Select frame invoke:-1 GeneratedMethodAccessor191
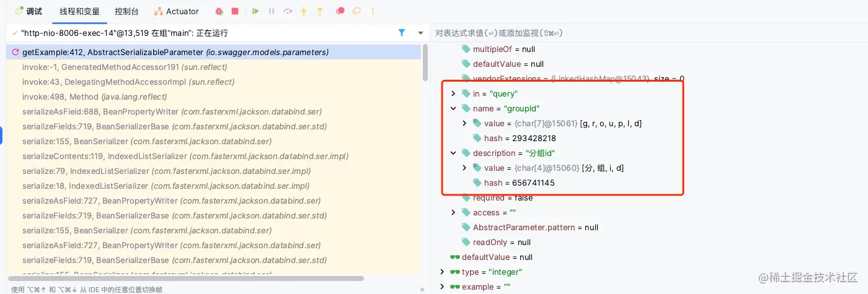The height and width of the screenshot is (294, 868). [213, 67]
